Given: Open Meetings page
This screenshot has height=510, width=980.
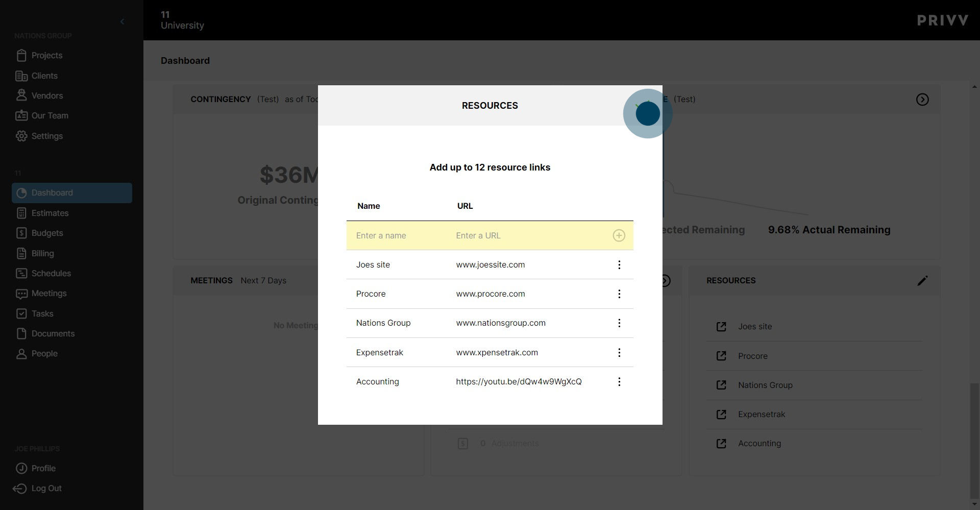Looking at the screenshot, I should tap(49, 294).
